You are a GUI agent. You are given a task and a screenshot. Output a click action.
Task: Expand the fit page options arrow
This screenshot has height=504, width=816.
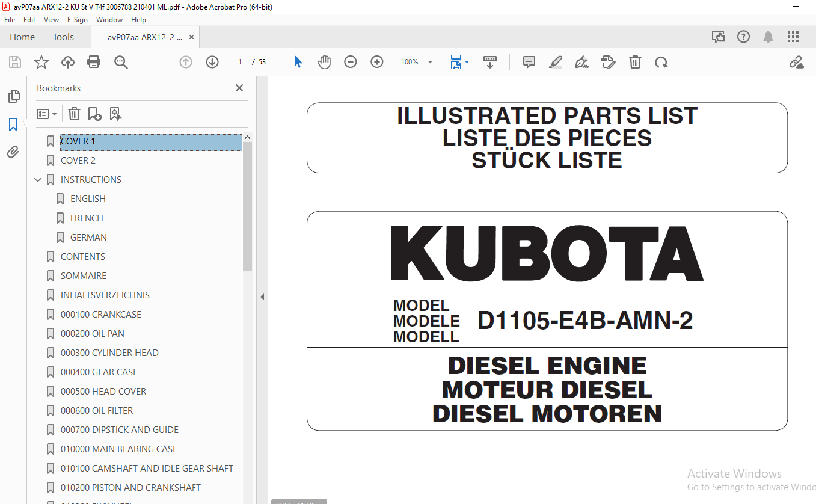(467, 62)
